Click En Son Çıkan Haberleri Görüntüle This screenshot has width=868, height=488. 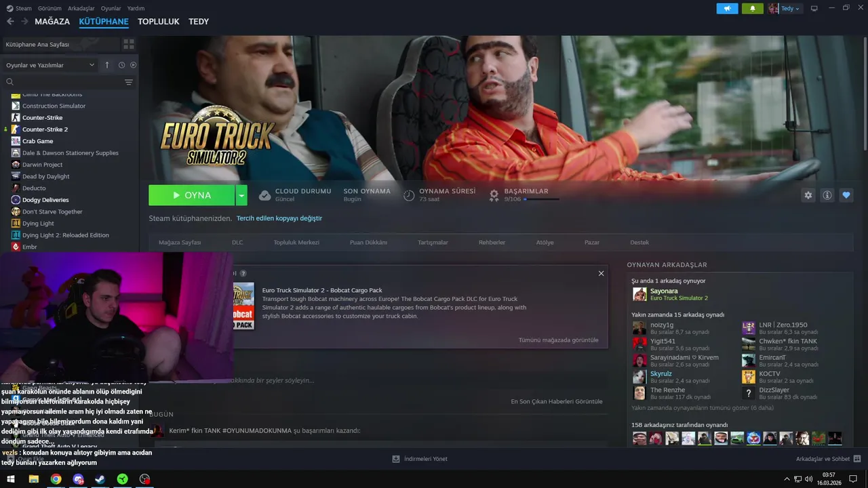click(556, 401)
